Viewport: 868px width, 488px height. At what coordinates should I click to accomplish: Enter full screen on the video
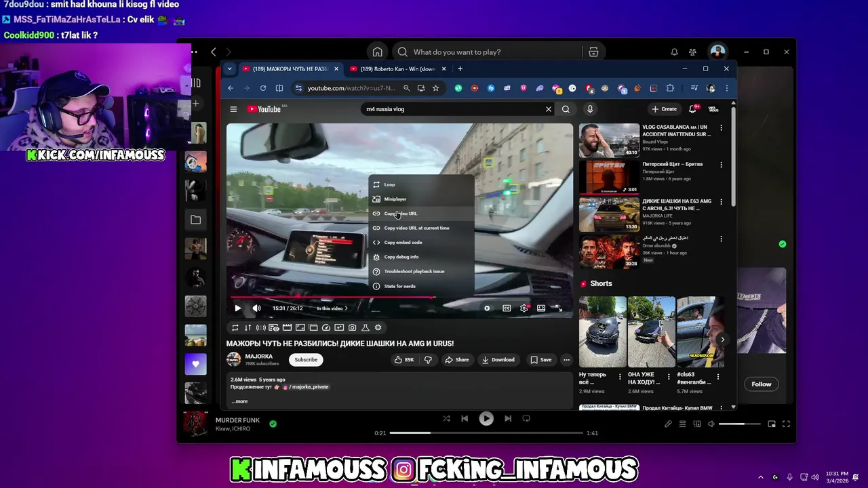tap(558, 308)
